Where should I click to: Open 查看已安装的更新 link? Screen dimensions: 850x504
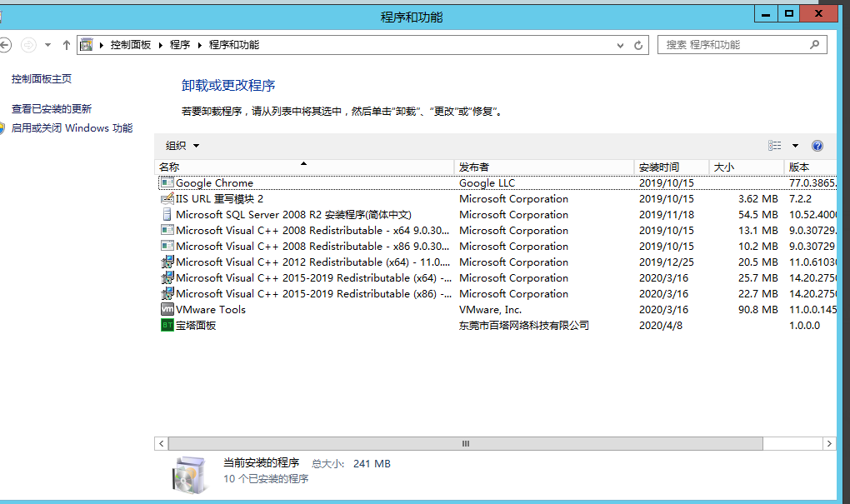tap(52, 109)
